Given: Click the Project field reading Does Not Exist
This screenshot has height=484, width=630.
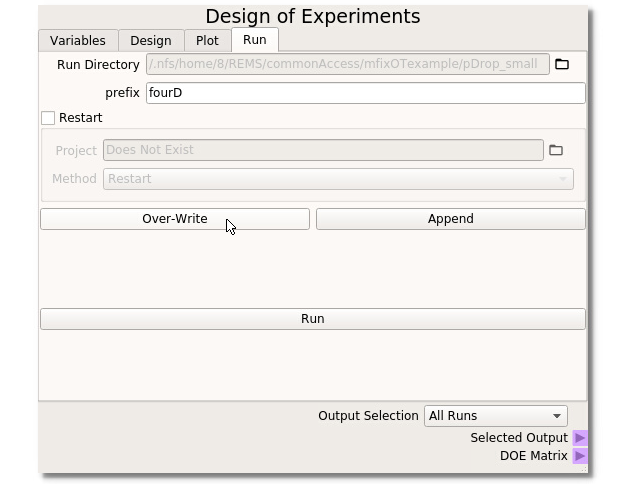Looking at the screenshot, I should pyautogui.click(x=323, y=150).
